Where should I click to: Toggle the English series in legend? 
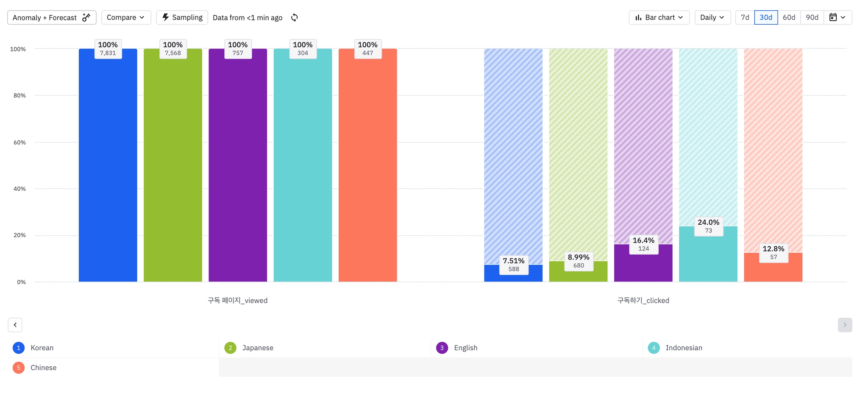(x=465, y=348)
